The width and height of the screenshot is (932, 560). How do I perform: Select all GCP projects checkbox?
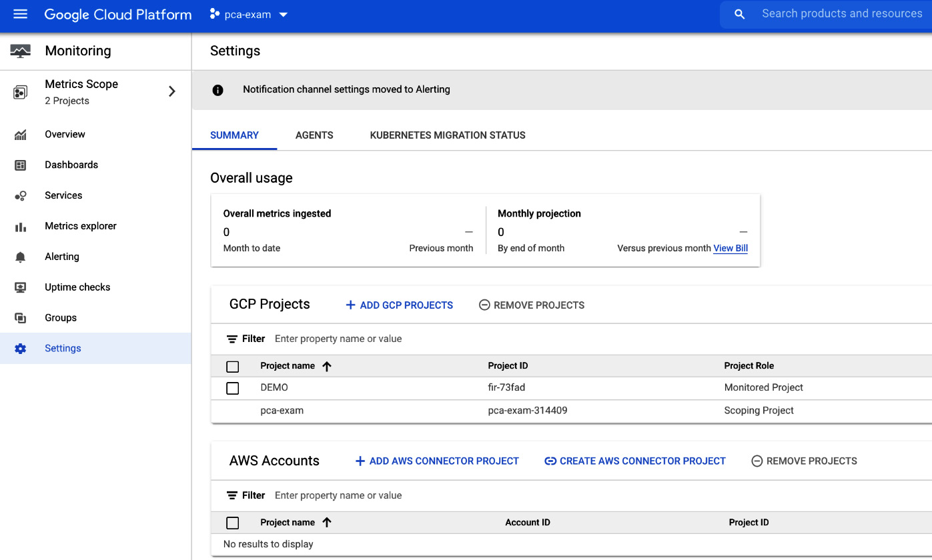[233, 367]
